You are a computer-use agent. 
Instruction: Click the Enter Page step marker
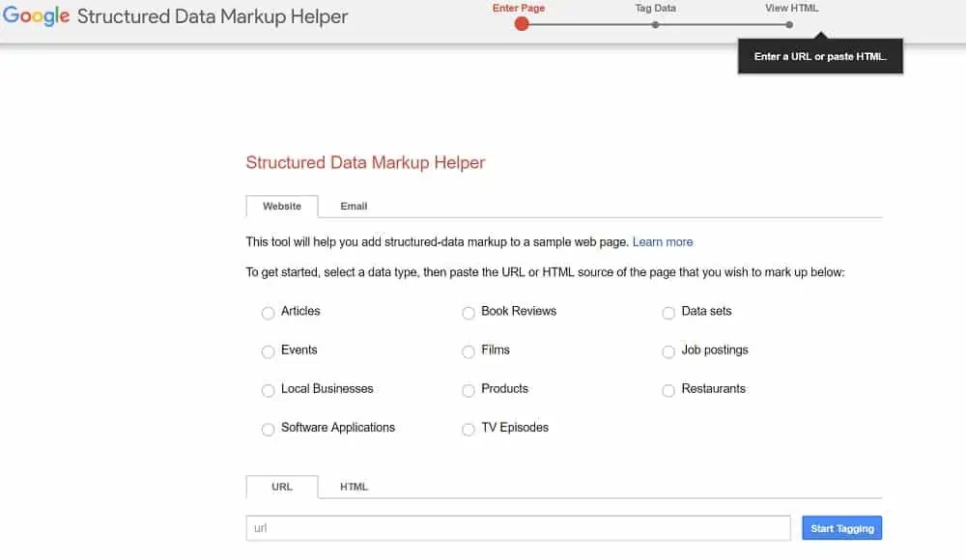(x=522, y=24)
